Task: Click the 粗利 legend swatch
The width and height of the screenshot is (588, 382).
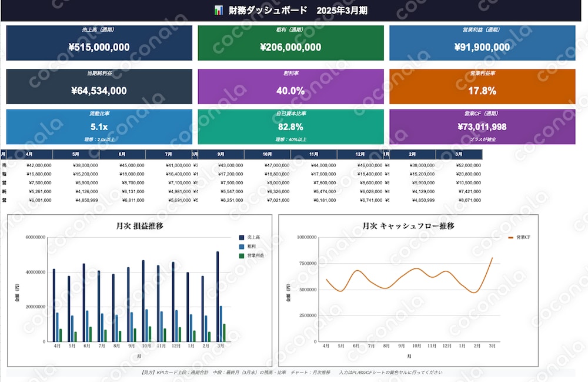Action: tap(242, 247)
